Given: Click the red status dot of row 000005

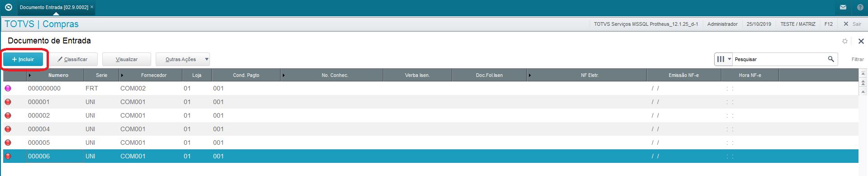Looking at the screenshot, I should tap(8, 143).
